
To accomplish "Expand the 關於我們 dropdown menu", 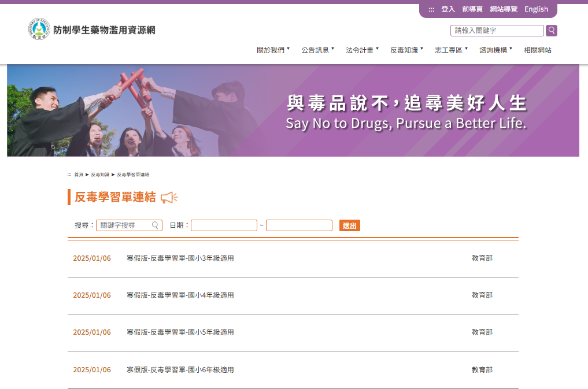I will [x=273, y=50].
